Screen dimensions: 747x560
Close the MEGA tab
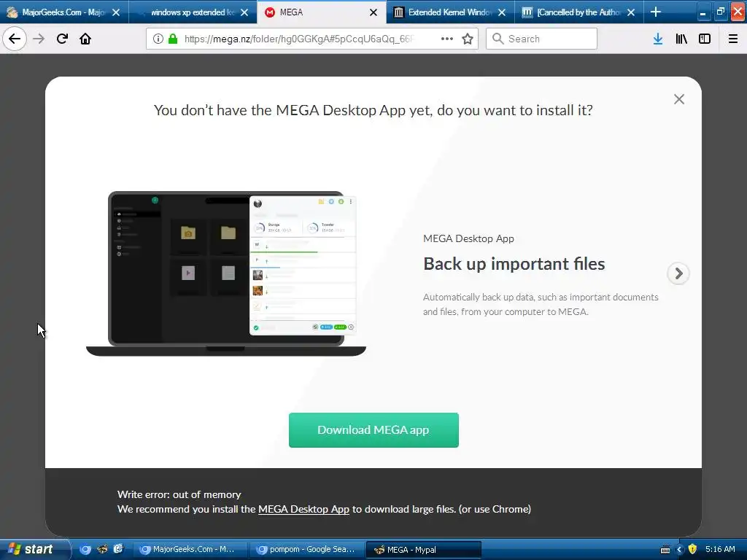click(x=373, y=12)
